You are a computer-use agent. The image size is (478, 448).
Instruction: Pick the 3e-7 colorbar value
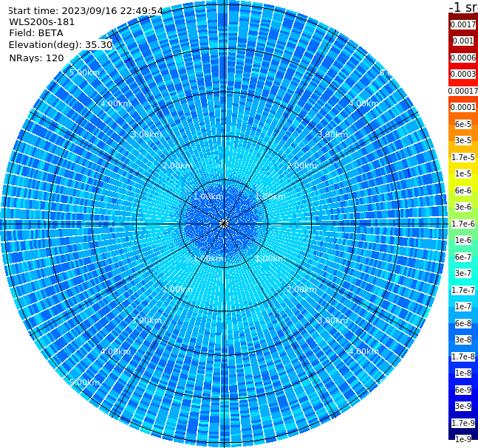[x=463, y=273]
